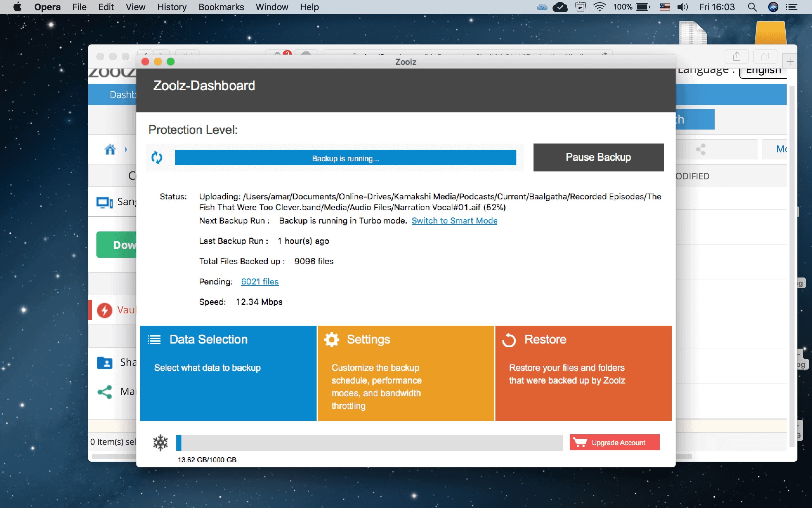Click the Upgrade Account button

pyautogui.click(x=614, y=442)
